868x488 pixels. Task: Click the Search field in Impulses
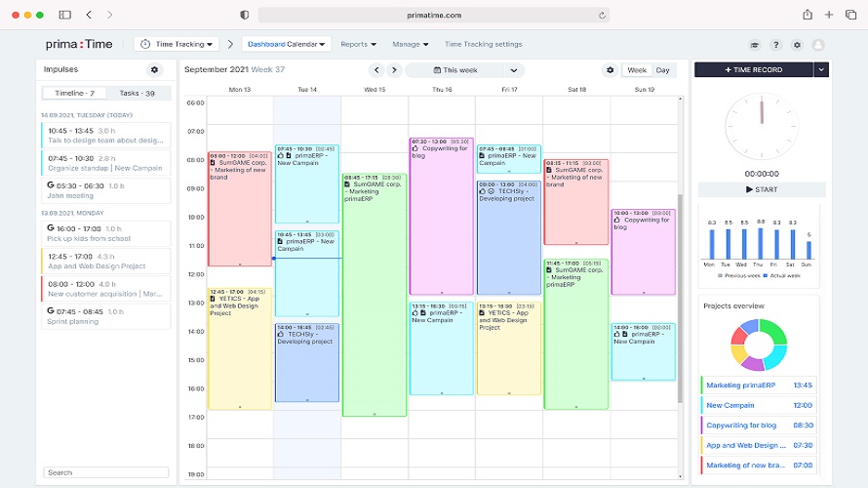click(x=105, y=472)
